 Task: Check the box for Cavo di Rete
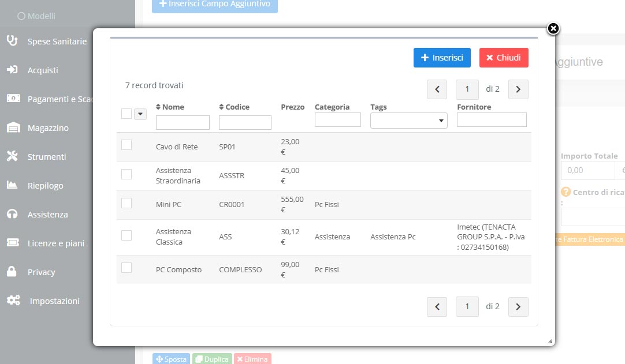click(x=127, y=145)
